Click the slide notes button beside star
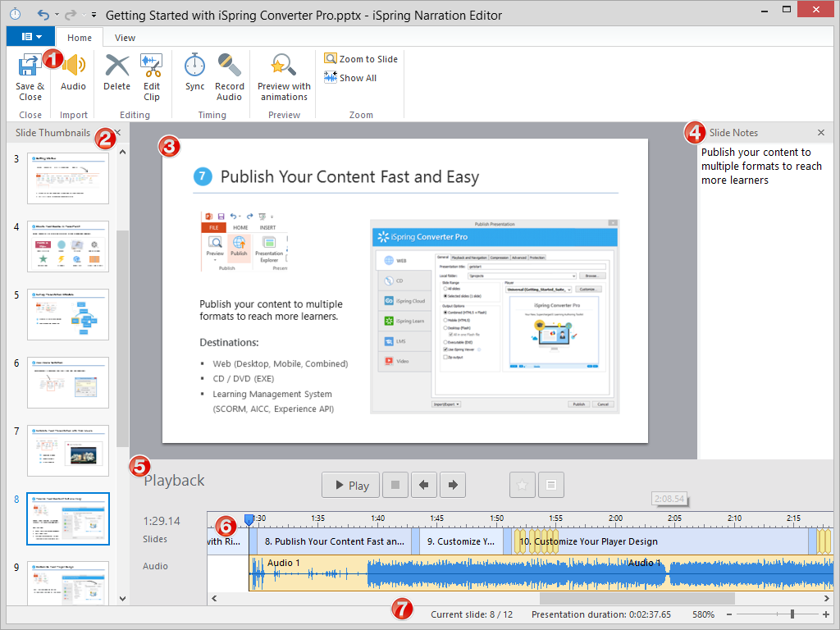Viewport: 840px width, 630px height. coord(551,485)
